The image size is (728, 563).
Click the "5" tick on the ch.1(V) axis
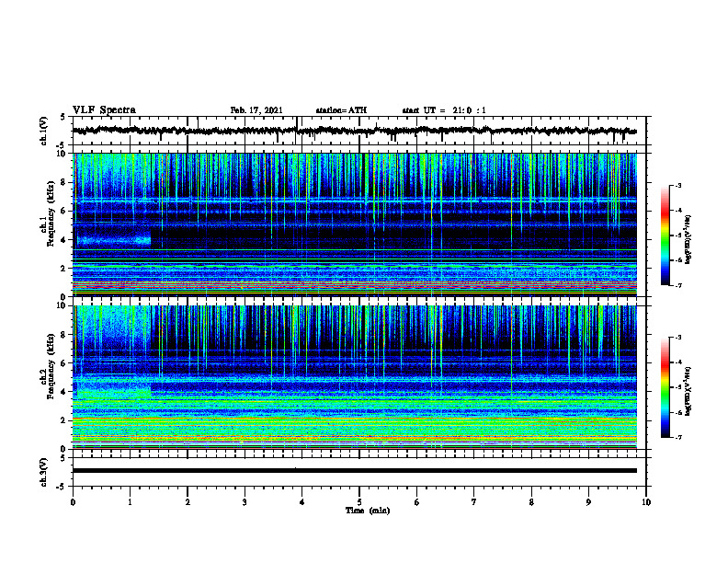pos(63,117)
